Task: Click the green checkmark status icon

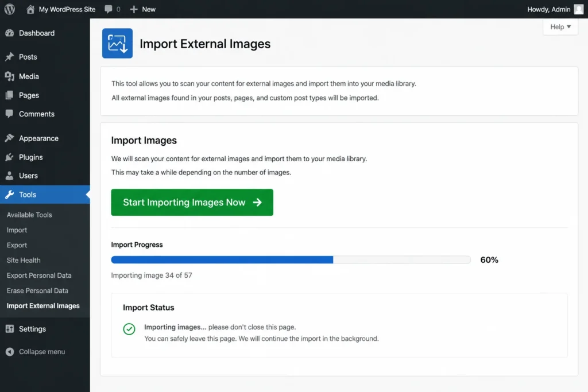Action: coord(129,329)
